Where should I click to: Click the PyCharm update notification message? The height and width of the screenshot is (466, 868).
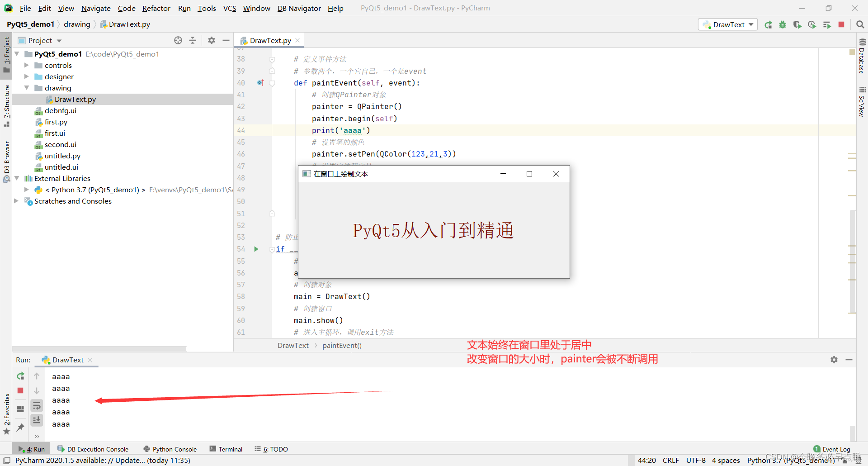click(x=103, y=460)
